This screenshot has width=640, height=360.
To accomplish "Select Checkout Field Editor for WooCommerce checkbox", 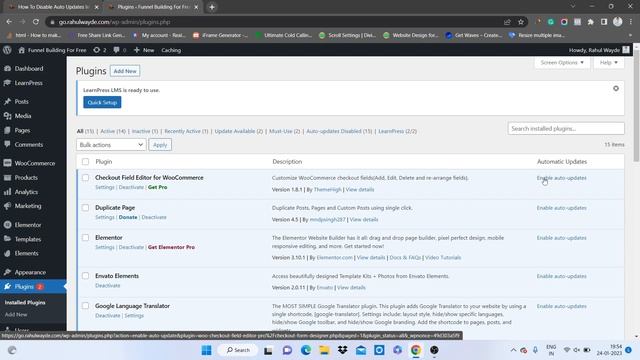I will click(x=85, y=178).
